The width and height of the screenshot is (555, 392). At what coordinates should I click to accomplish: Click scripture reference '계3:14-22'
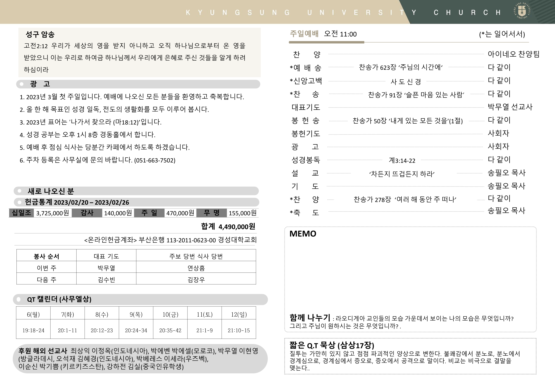coord(402,160)
